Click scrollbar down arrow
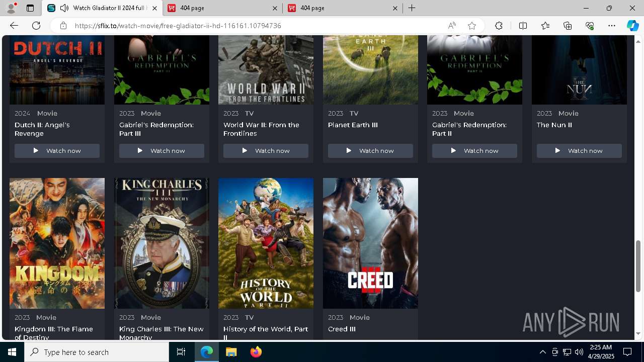Screen dimensions: 644x362 [x=638, y=333]
